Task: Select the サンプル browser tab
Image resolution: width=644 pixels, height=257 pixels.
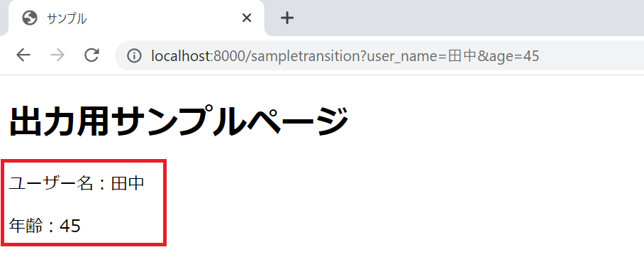Action: (136, 18)
